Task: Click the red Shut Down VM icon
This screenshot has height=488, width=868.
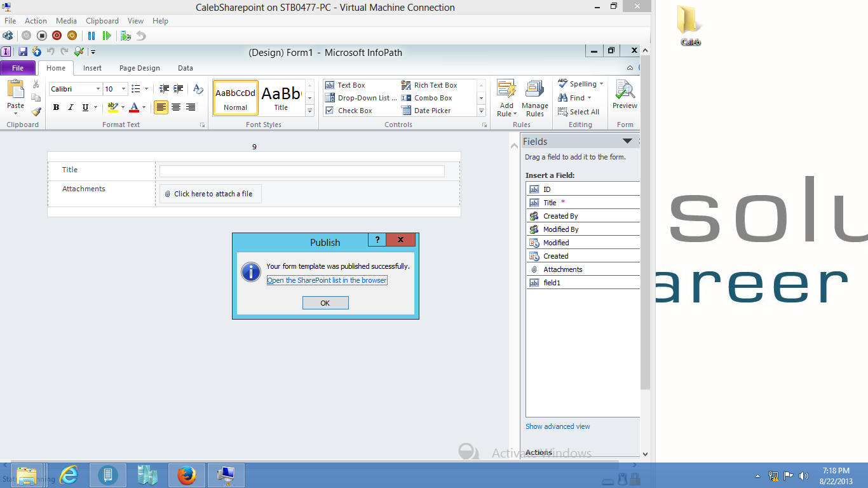Action: pos(57,36)
